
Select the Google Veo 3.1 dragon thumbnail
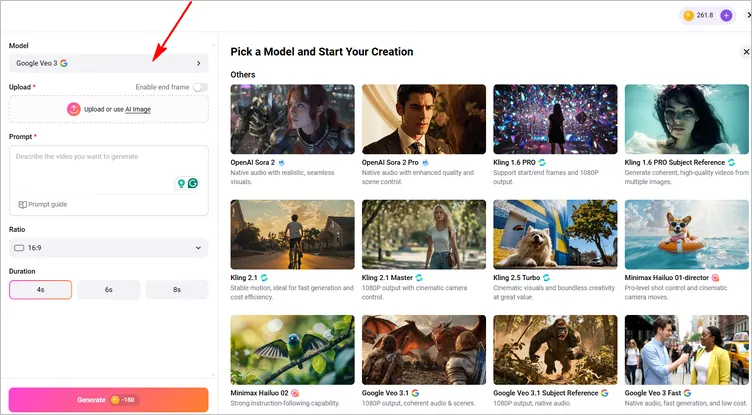click(424, 350)
